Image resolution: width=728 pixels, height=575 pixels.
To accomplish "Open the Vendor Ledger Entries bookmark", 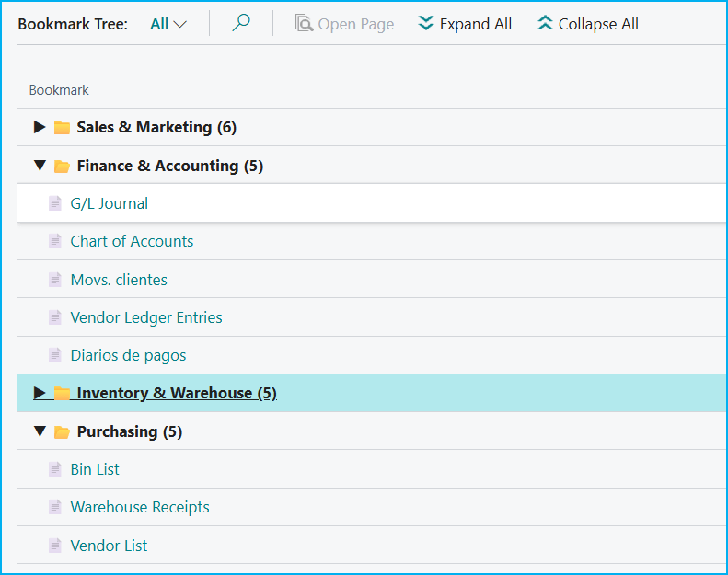I will (x=146, y=317).
